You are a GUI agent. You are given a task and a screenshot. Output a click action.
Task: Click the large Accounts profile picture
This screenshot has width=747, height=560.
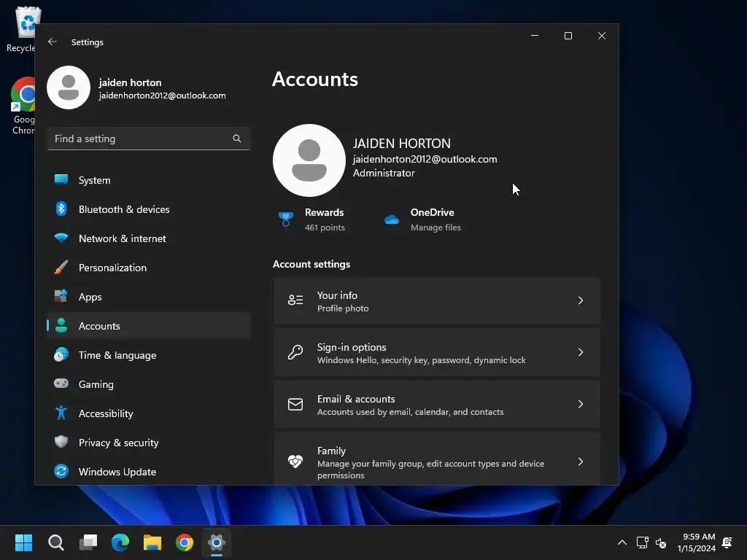tap(309, 160)
